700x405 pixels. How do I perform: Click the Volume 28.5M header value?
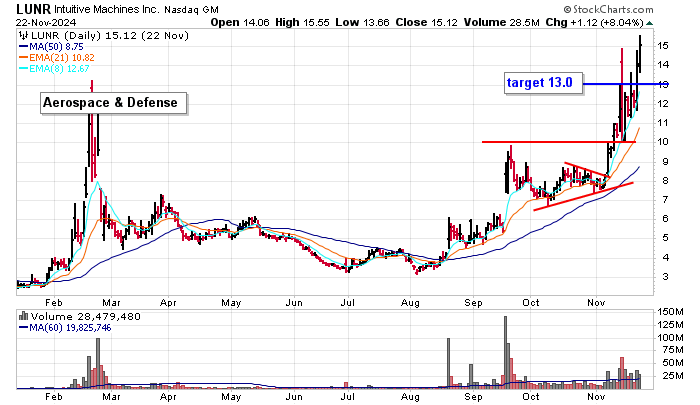coord(501,22)
